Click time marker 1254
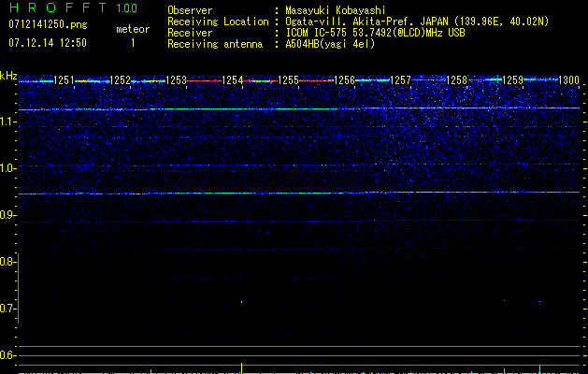This screenshot has width=588, height=374. [233, 80]
